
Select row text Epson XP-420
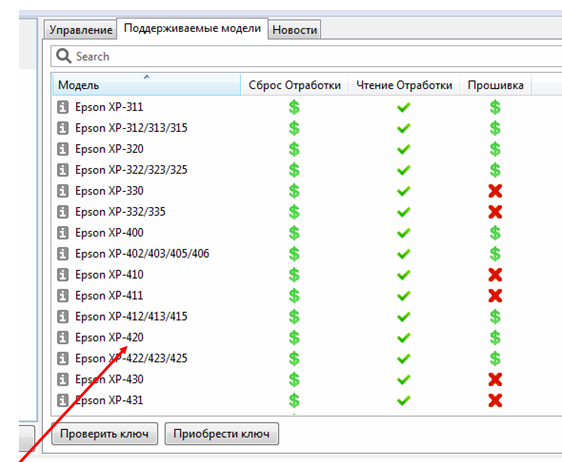(109, 338)
